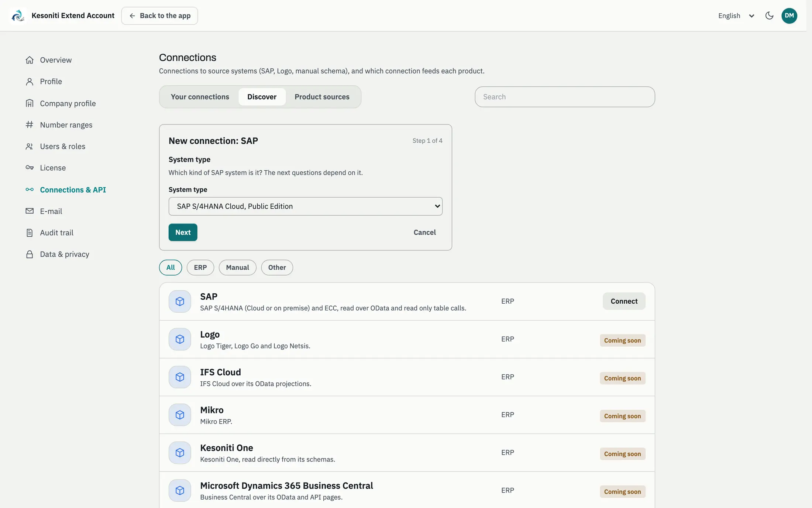Filter connectors by Manual
The height and width of the screenshot is (508, 812).
point(237,267)
